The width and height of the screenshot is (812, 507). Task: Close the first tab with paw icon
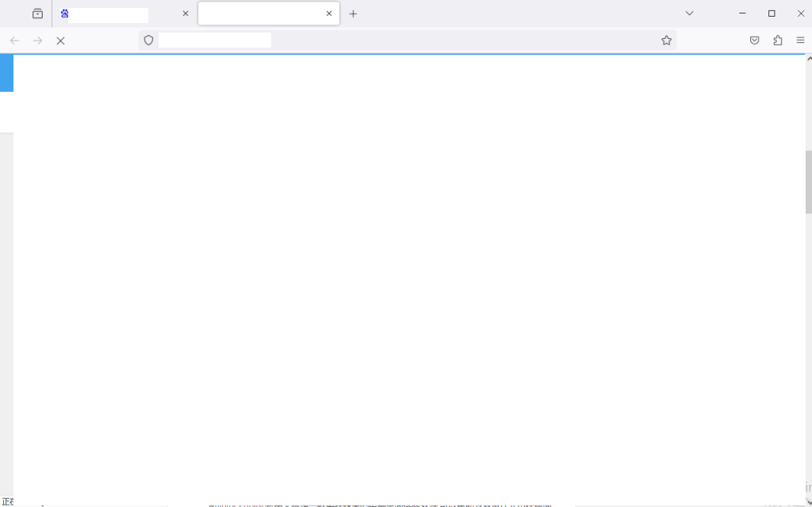(x=186, y=14)
